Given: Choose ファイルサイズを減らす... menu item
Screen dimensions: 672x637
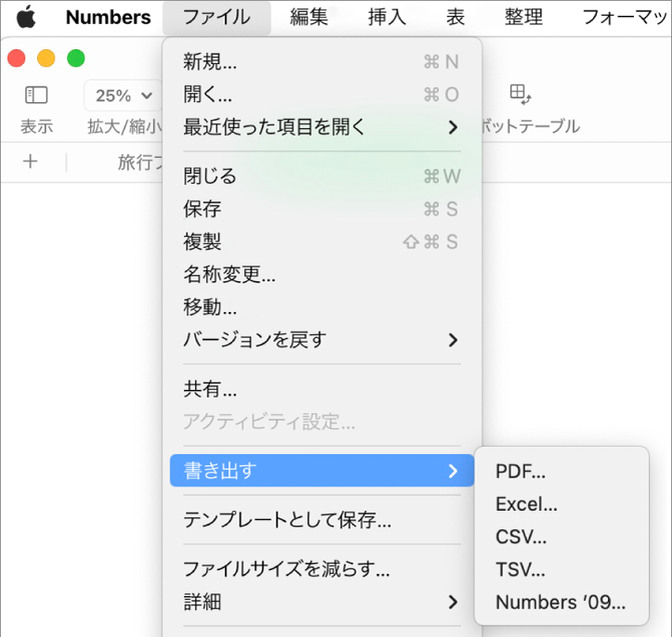Looking at the screenshot, I should coord(322,569).
